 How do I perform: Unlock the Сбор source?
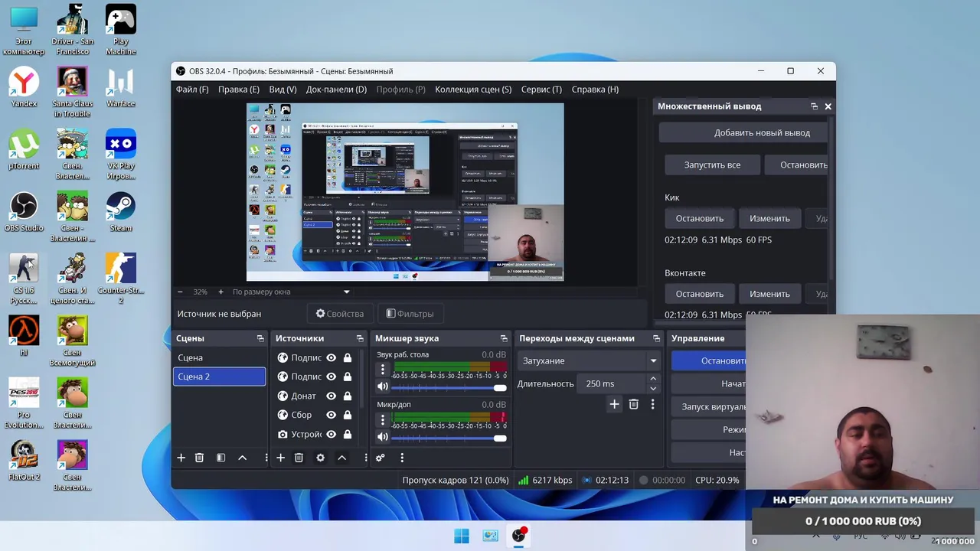348,415
